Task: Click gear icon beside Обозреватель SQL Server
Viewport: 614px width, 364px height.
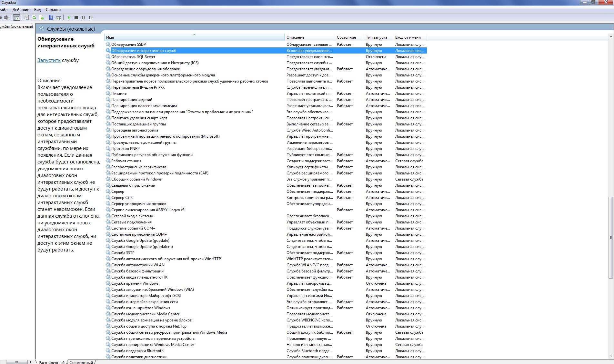Action: pyautogui.click(x=108, y=56)
